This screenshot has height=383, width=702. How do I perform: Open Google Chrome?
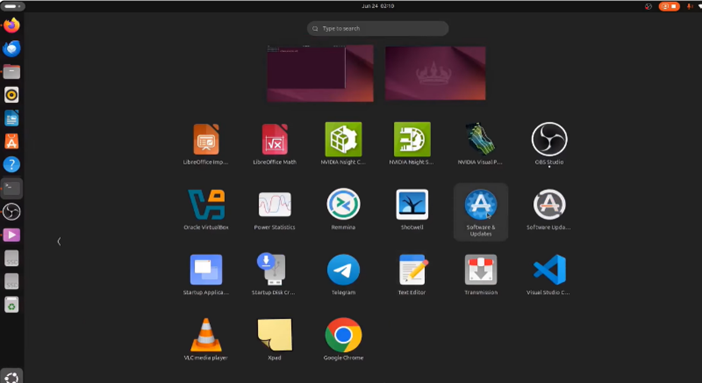[343, 340]
